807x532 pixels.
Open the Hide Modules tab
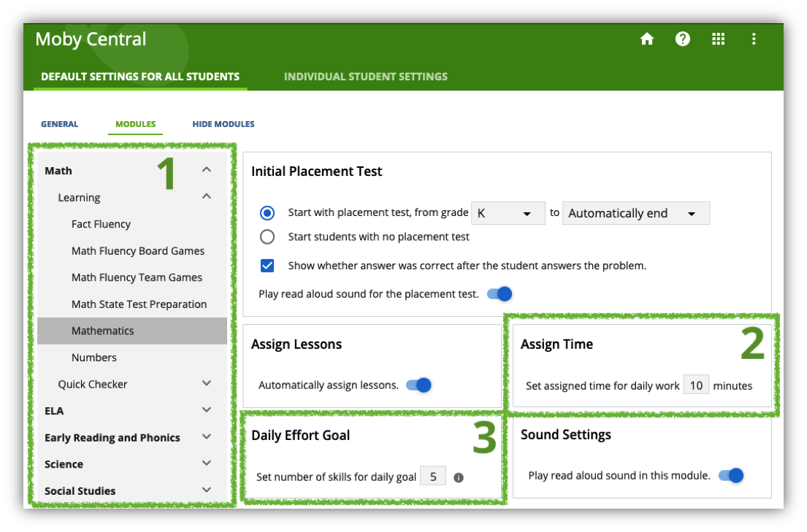[223, 124]
